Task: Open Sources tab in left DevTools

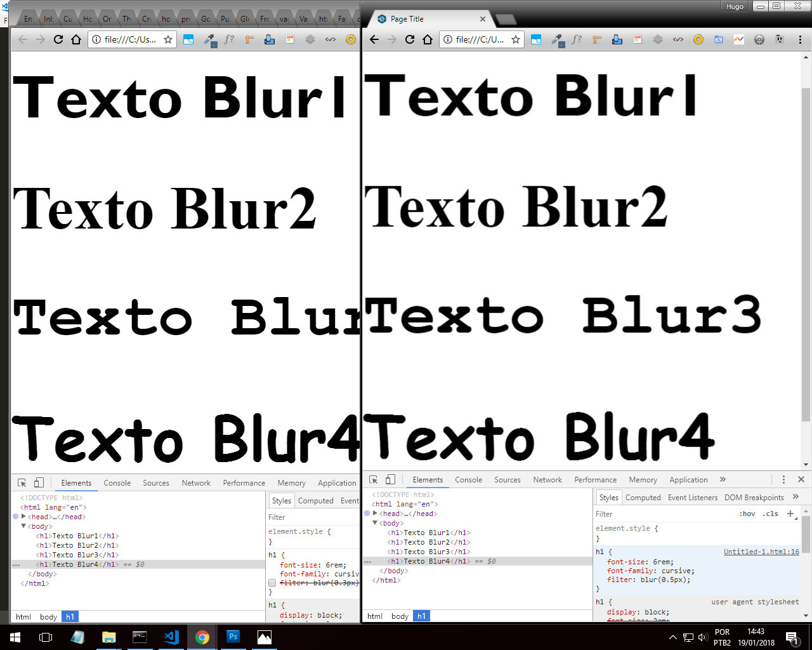Action: 156,482
